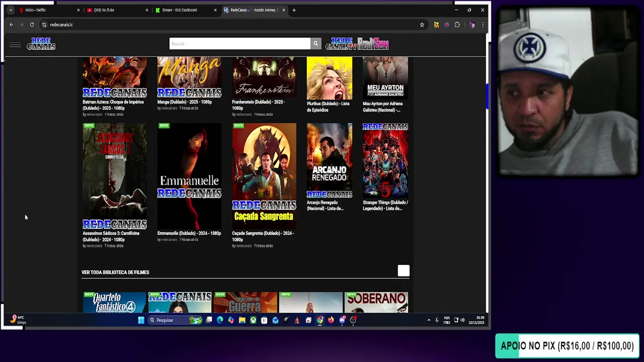
Task: Open Frankenstein (Dublado) - 2025 title link
Action: pyautogui.click(x=258, y=105)
